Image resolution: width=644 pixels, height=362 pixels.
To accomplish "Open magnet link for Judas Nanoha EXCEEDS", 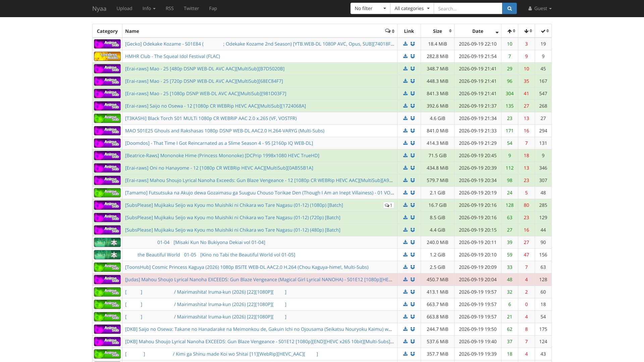I will tap(413, 280).
